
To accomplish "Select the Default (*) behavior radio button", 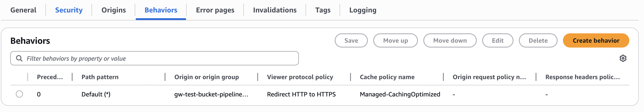I will coord(19,94).
